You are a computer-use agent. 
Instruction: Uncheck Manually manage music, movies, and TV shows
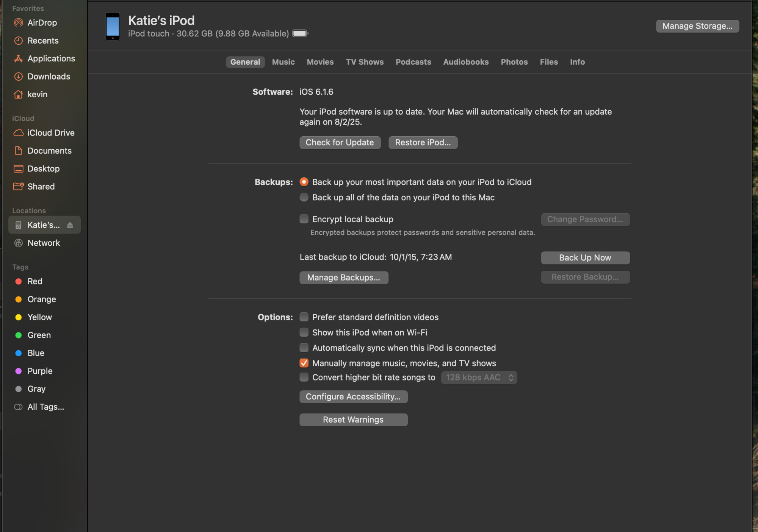[304, 363]
